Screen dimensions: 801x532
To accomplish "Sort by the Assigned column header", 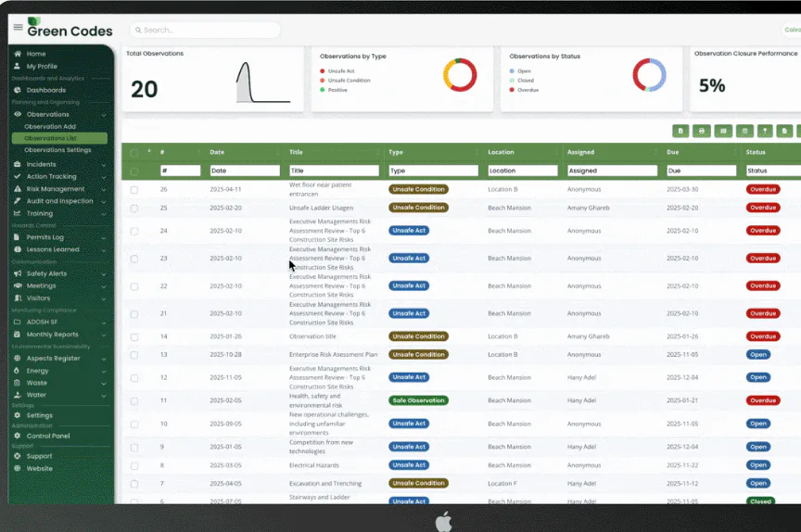I will coord(580,152).
